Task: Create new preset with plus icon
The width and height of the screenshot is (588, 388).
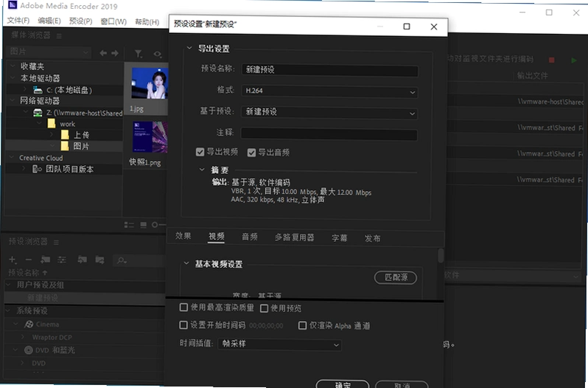Action: [13, 260]
